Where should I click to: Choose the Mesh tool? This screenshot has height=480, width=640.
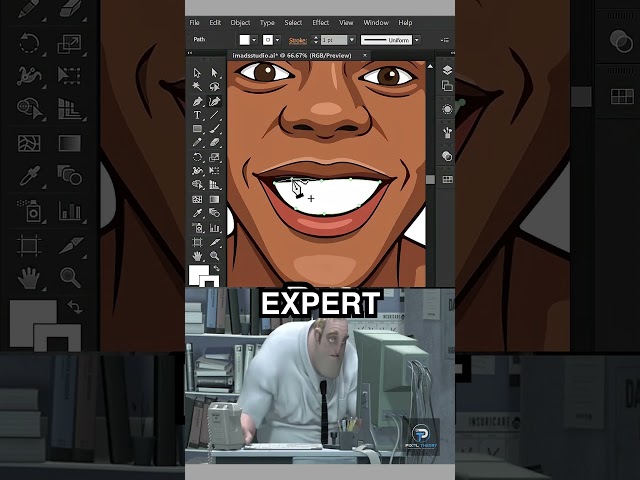[x=197, y=199]
